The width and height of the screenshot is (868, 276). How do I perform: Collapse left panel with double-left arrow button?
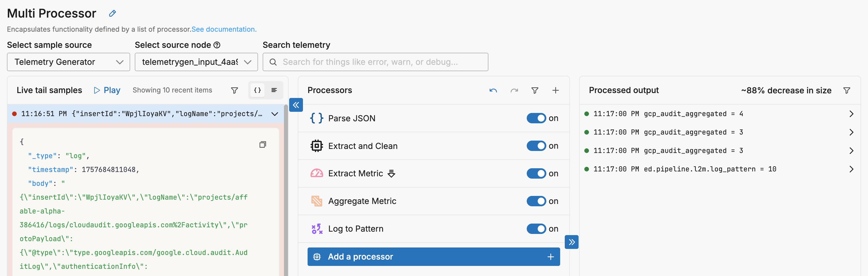[x=296, y=105]
